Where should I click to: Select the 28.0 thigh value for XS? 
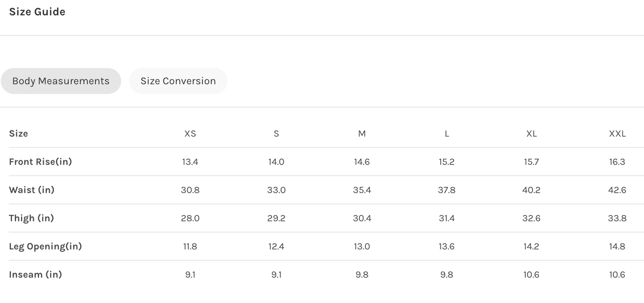pyautogui.click(x=190, y=218)
